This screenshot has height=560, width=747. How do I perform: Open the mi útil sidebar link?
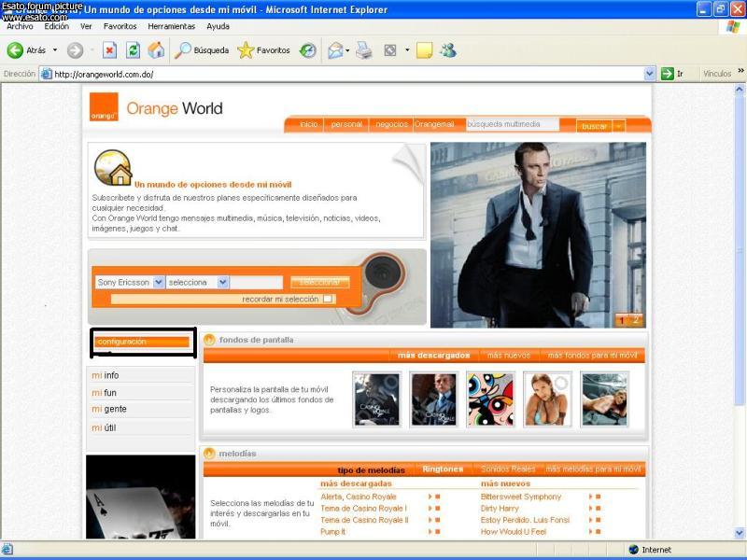[x=104, y=427]
